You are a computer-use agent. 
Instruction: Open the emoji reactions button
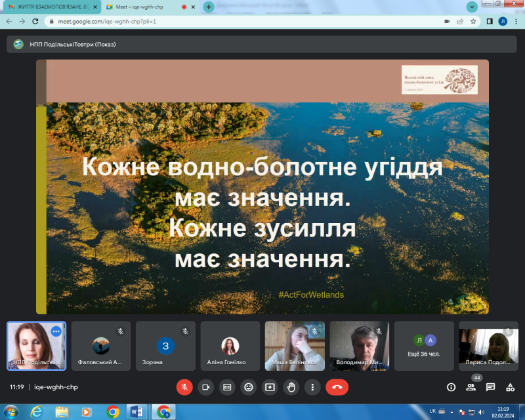[248, 387]
